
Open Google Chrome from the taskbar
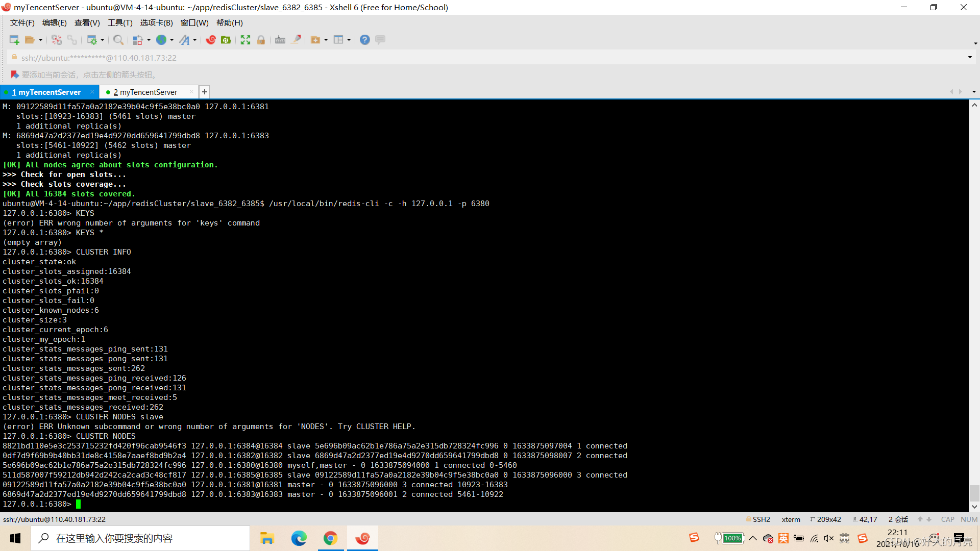click(x=331, y=538)
